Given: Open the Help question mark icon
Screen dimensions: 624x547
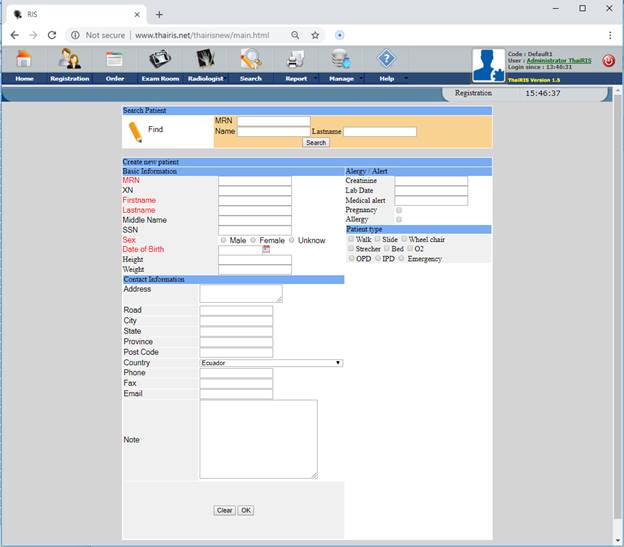Looking at the screenshot, I should 386,59.
